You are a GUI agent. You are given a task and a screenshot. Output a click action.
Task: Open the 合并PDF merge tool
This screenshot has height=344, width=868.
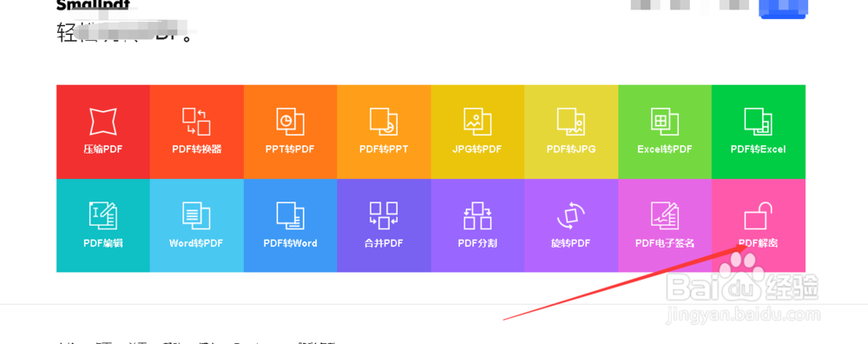[385, 226]
